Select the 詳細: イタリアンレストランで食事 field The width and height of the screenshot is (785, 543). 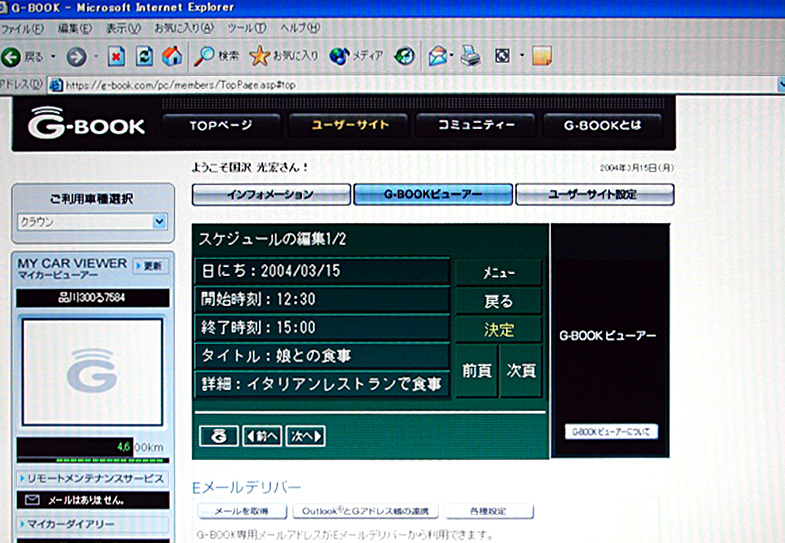coord(322,384)
